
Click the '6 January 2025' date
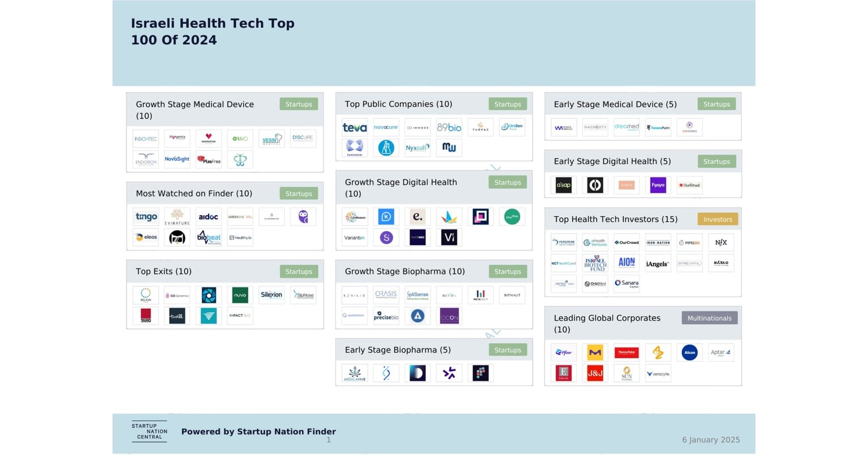pyautogui.click(x=711, y=440)
